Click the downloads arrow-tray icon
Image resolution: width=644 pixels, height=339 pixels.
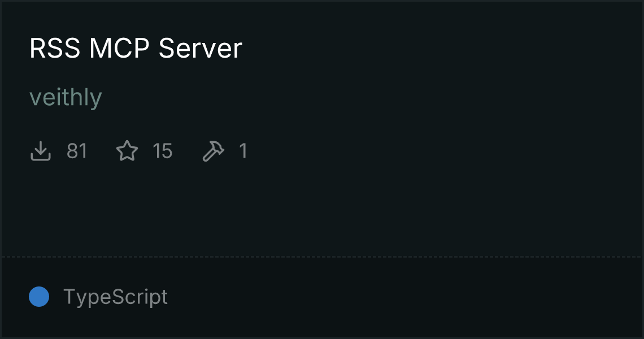pos(40,151)
